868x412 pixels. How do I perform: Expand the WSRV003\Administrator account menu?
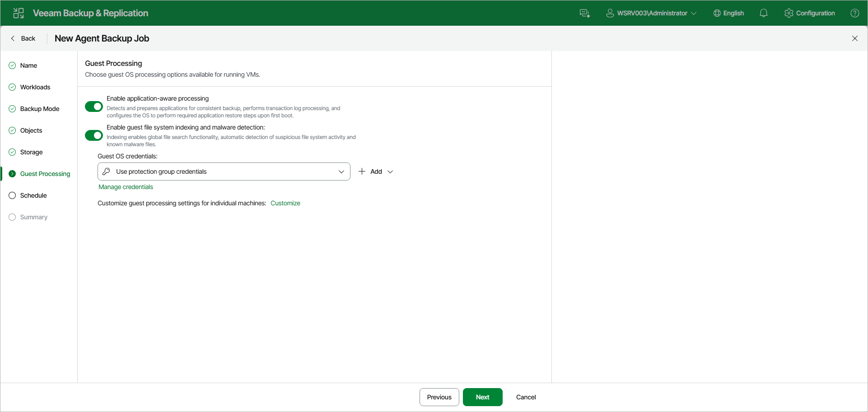coord(651,13)
